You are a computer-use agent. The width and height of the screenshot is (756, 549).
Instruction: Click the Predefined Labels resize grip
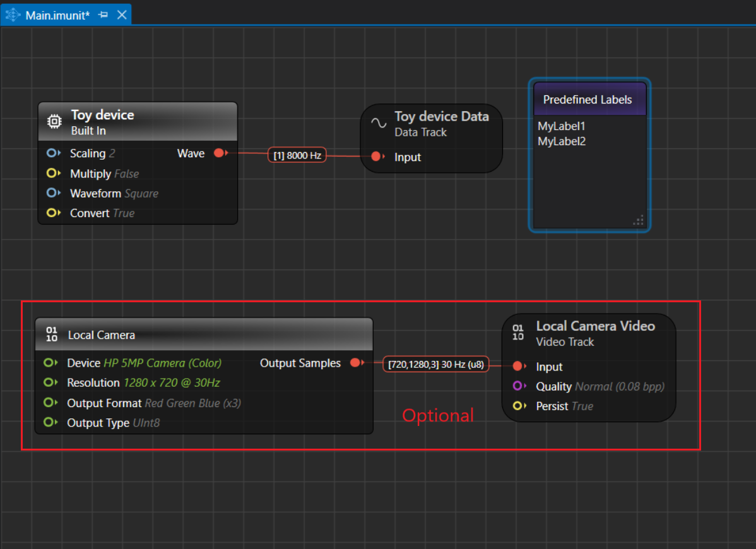pos(639,220)
